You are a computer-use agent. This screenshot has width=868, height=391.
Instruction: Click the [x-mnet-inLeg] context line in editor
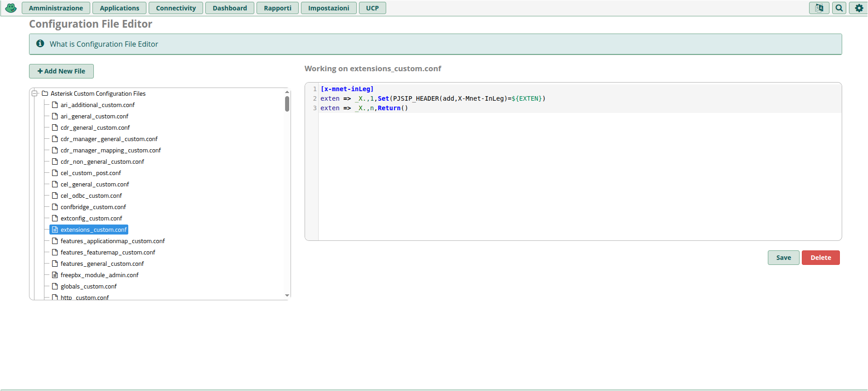(347, 89)
